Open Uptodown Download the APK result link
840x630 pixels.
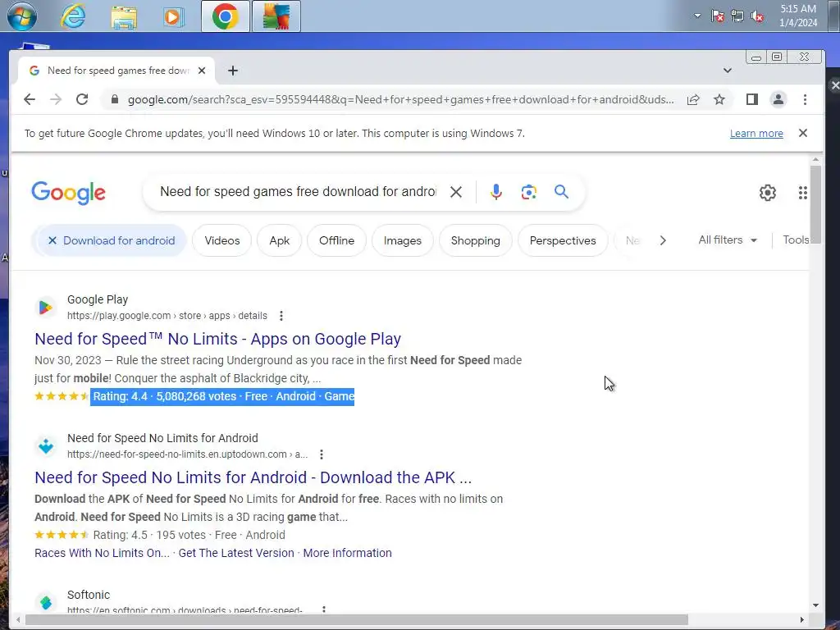click(253, 477)
